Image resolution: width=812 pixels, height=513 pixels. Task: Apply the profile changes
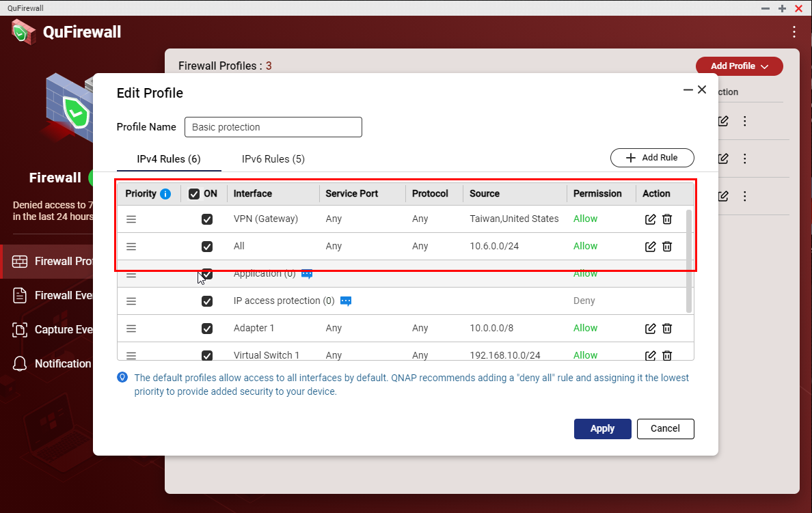click(x=602, y=429)
